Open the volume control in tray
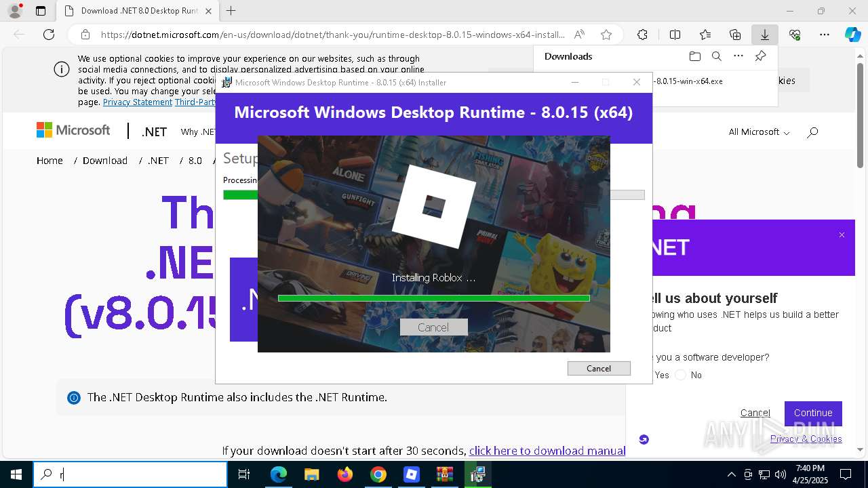 781,474
